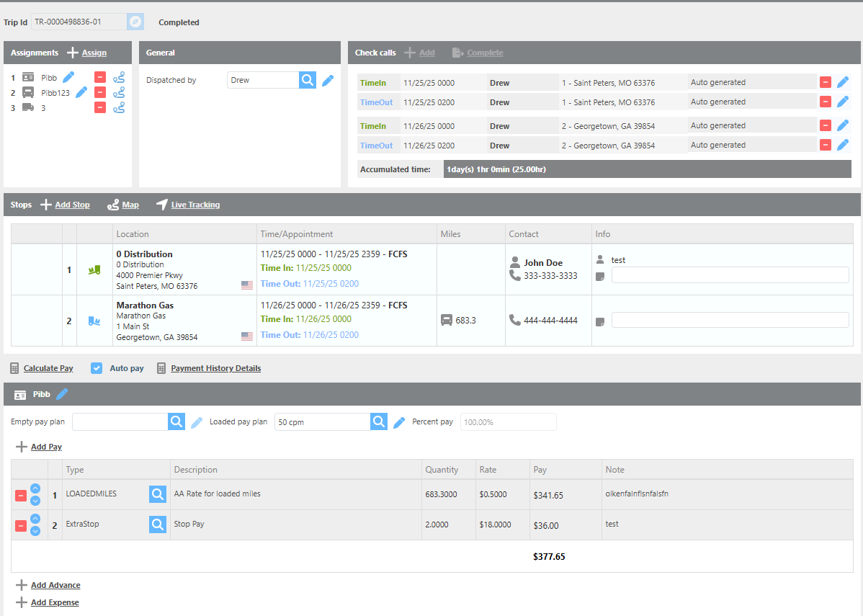Open Payment History Details
This screenshot has height=616, width=863.
pyautogui.click(x=215, y=368)
